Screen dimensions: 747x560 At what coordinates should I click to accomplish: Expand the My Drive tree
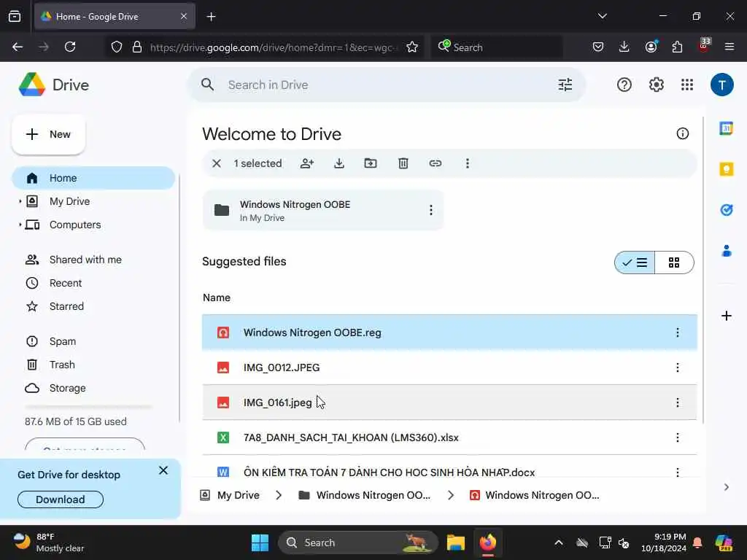click(20, 201)
